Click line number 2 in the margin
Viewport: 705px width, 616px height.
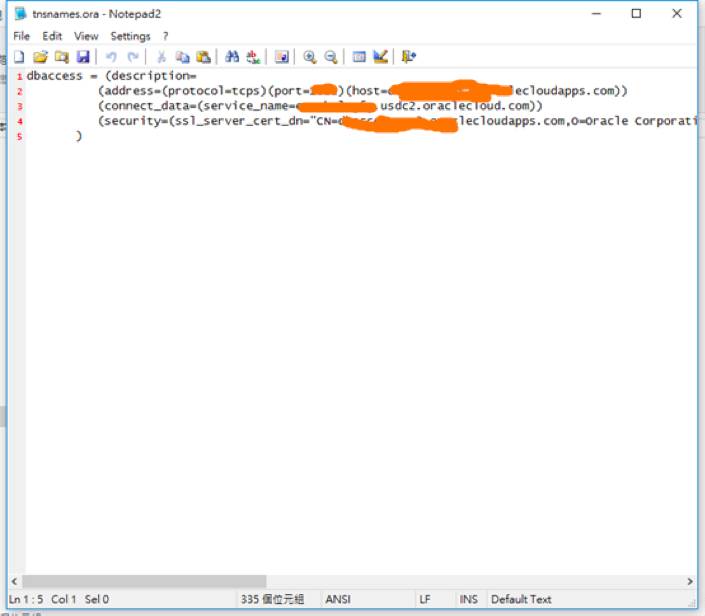pyautogui.click(x=19, y=91)
